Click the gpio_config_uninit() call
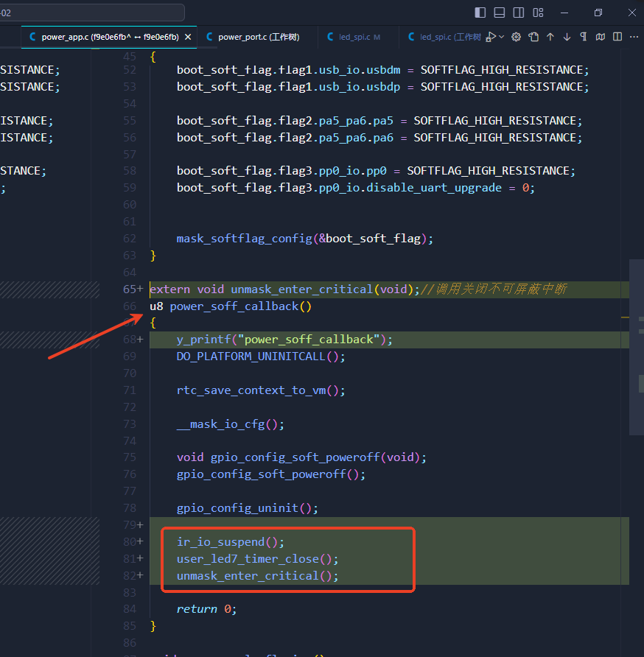The height and width of the screenshot is (657, 644). pos(248,507)
